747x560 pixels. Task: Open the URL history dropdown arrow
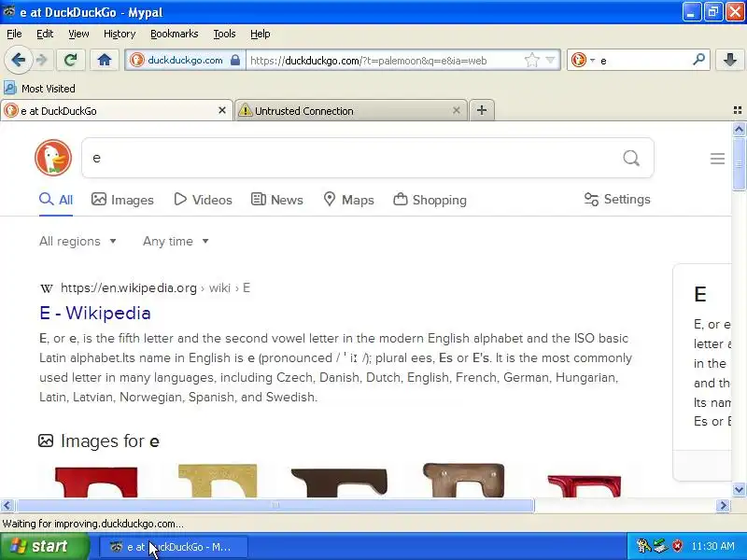point(550,60)
